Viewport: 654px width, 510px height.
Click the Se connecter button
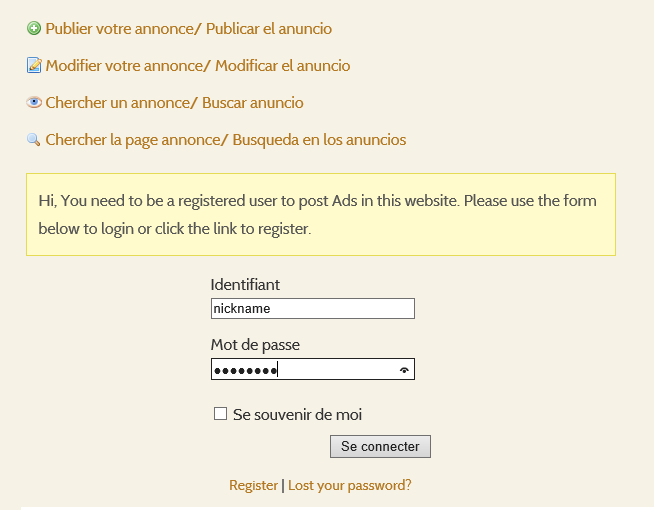(380, 446)
